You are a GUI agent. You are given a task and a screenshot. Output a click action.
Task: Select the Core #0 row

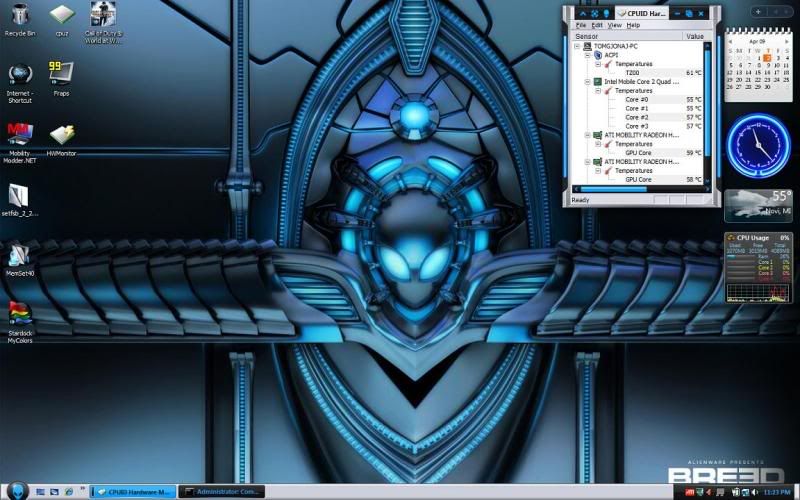(x=663, y=99)
